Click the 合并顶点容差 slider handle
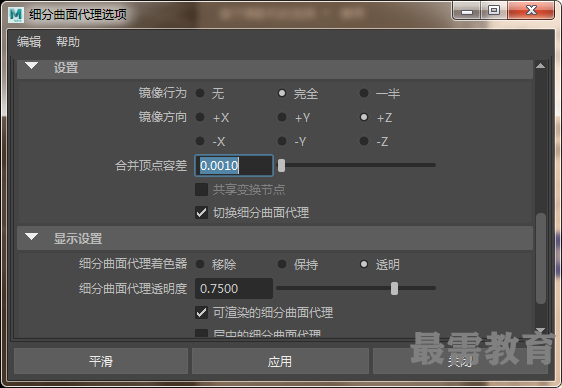Image resolution: width=562 pixels, height=388 pixels. (281, 166)
